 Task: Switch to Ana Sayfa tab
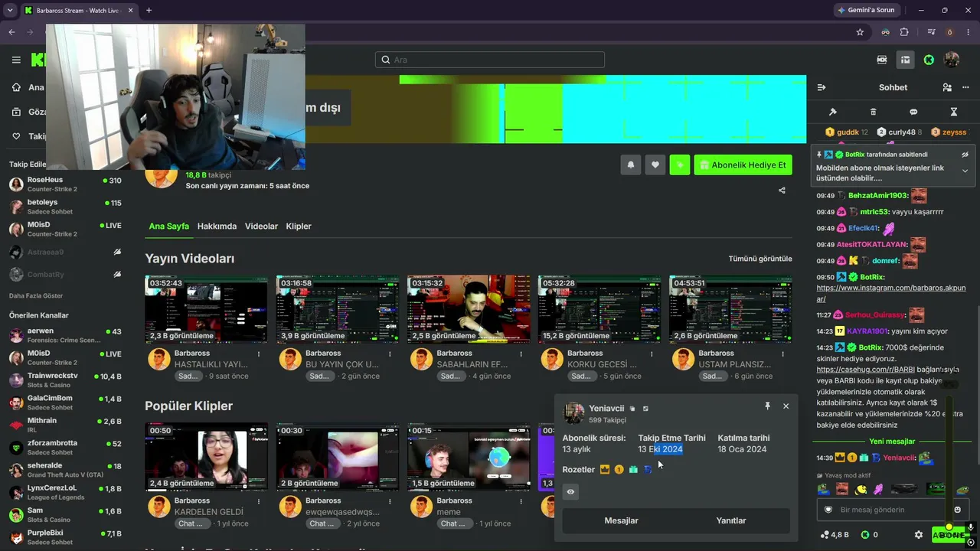(168, 227)
